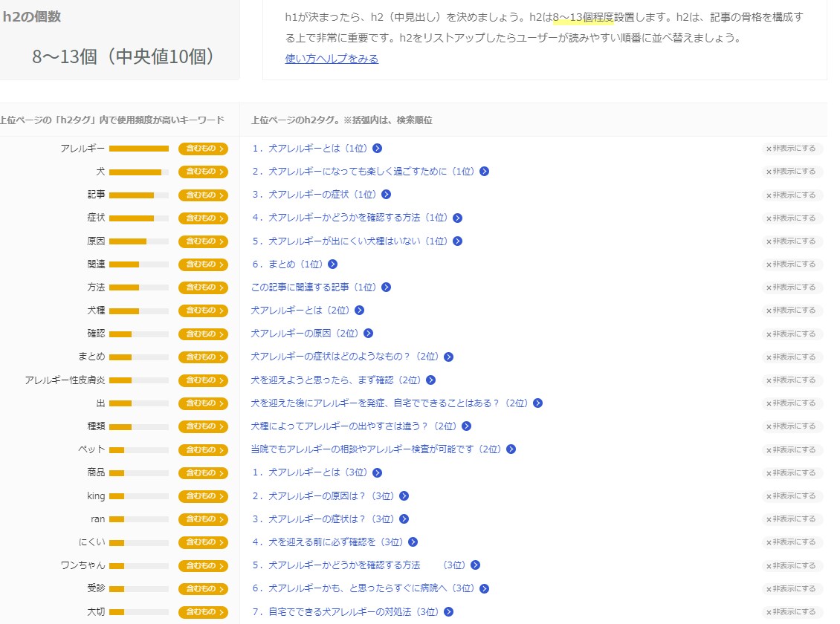Hide row 犬アレルギーの原因（2位）with 非表示にする
Image resolution: width=840 pixels, height=624 pixels.
(x=791, y=334)
